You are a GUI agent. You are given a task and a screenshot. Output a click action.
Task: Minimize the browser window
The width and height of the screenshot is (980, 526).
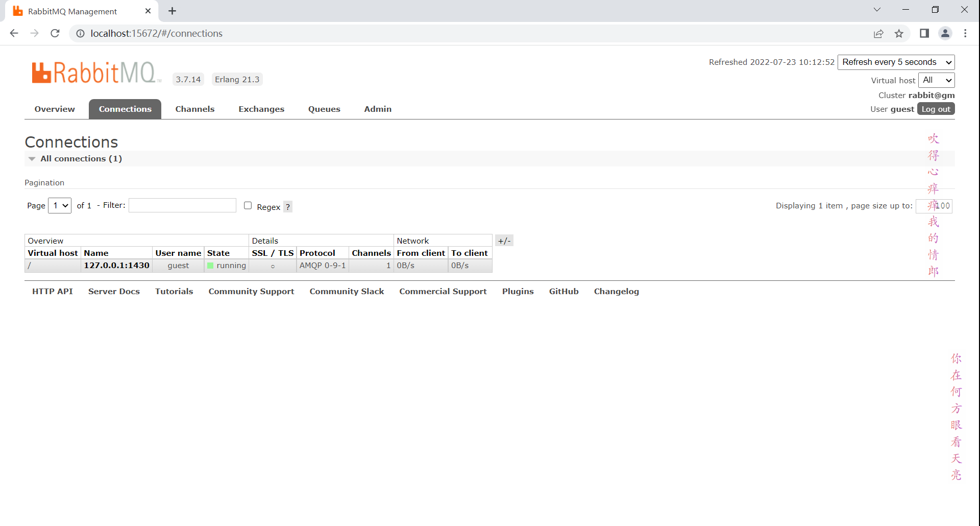906,10
